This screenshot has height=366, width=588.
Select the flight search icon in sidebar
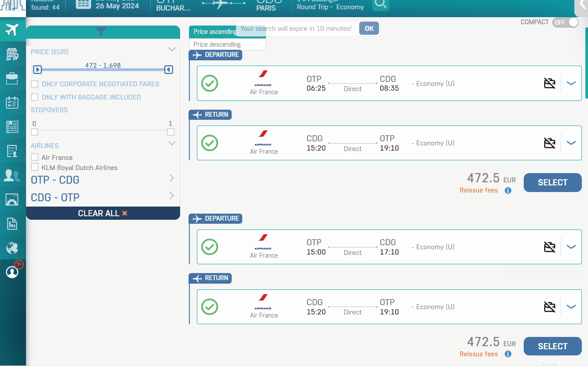point(12,30)
